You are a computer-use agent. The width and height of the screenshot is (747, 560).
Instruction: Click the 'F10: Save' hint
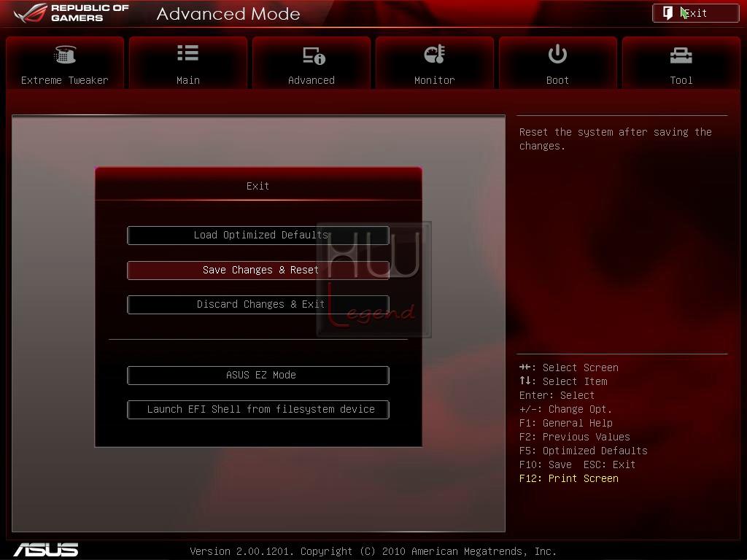coord(546,464)
